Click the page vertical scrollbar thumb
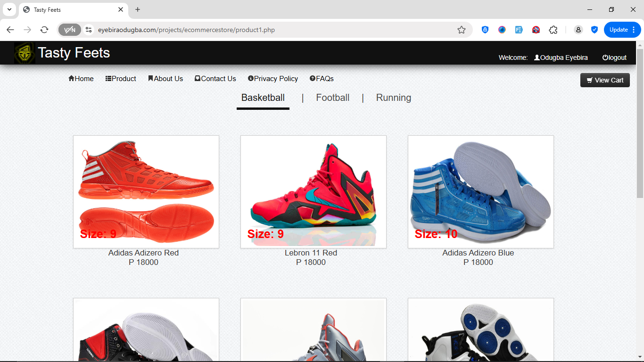Screen dimensions: 644x362 click(640, 123)
